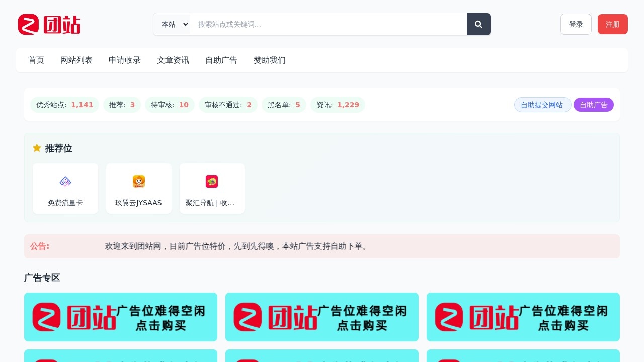
Task: Click the purple 自助广告 button
Action: click(594, 105)
